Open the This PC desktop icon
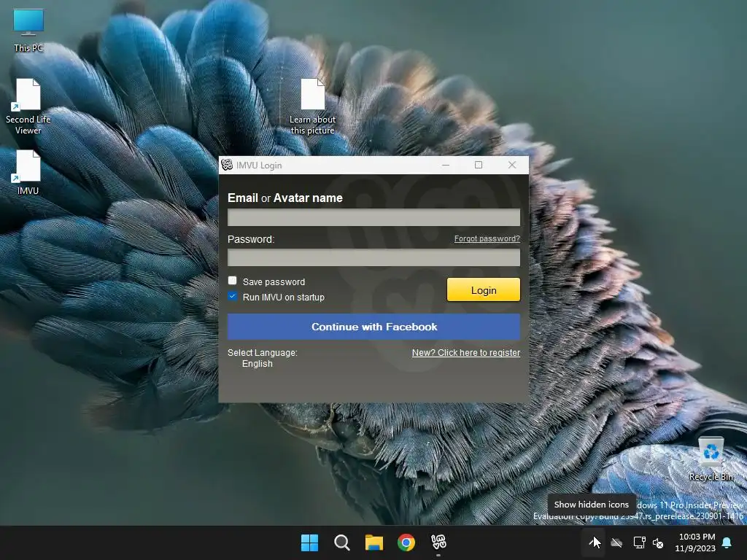This screenshot has width=747, height=560. pyautogui.click(x=28, y=31)
